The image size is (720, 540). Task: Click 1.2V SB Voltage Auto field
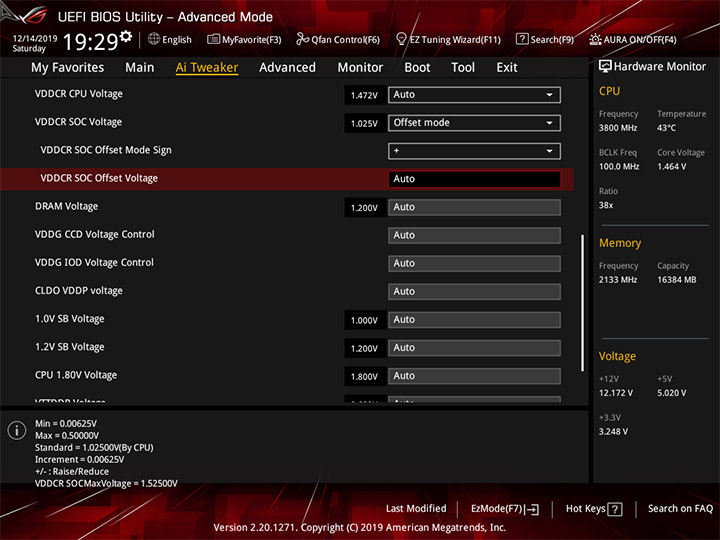click(474, 348)
